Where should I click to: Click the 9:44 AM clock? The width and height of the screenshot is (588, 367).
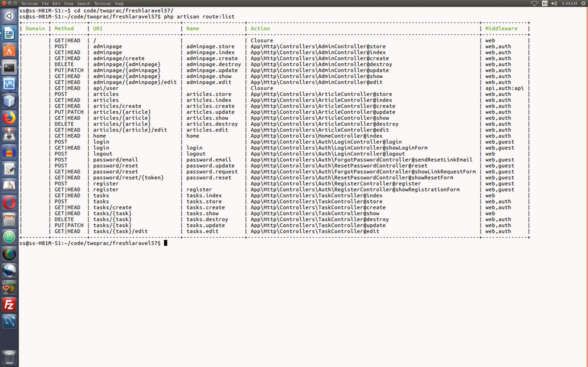(x=569, y=3)
